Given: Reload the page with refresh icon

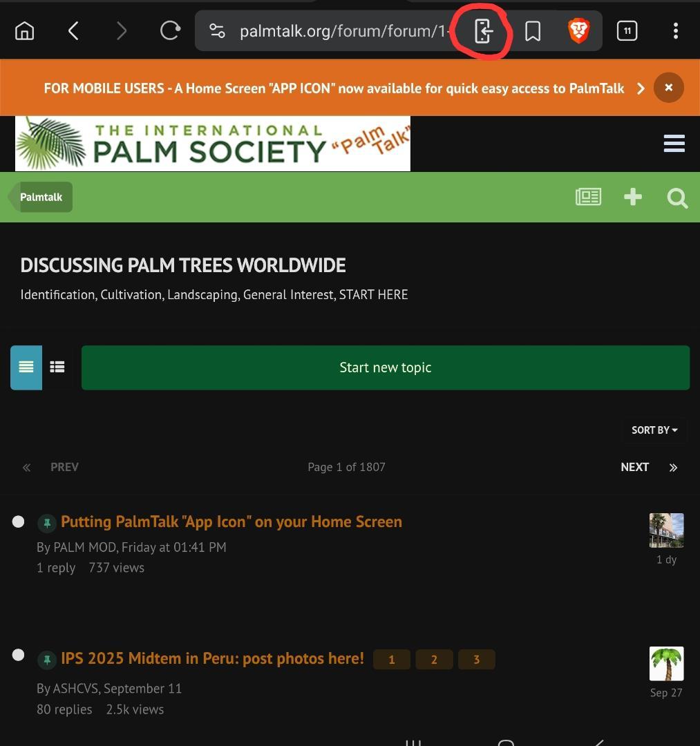Looking at the screenshot, I should point(170,31).
